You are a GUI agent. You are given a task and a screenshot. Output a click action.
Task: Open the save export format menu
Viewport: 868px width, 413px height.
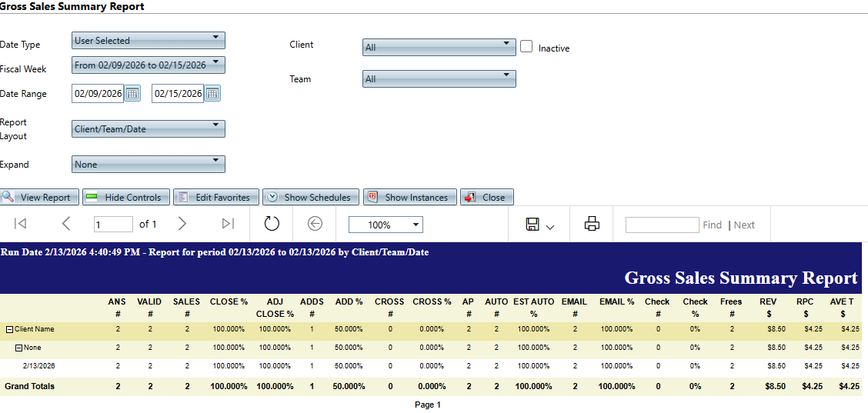click(539, 225)
